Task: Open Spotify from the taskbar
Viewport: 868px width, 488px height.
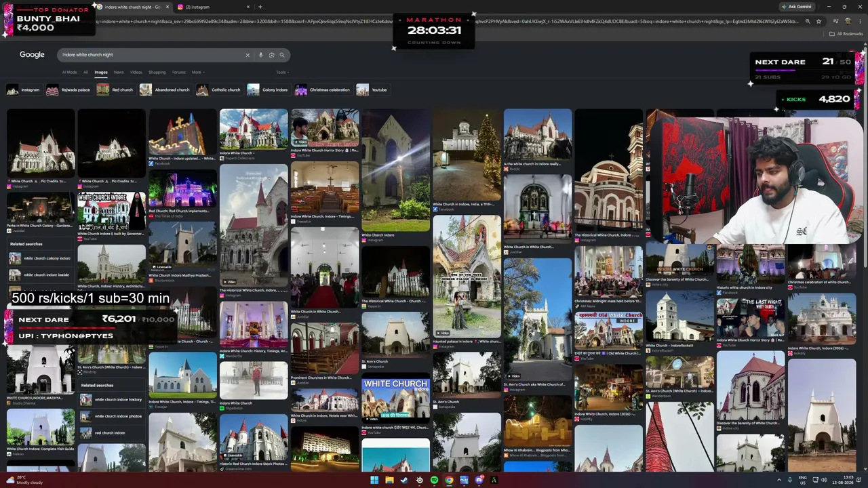Action: tap(434, 481)
